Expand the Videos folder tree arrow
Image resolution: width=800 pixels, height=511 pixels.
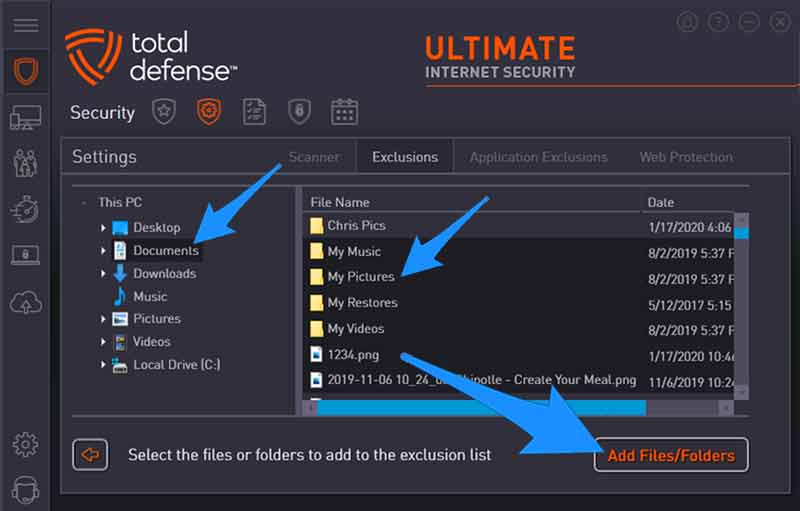(x=103, y=342)
